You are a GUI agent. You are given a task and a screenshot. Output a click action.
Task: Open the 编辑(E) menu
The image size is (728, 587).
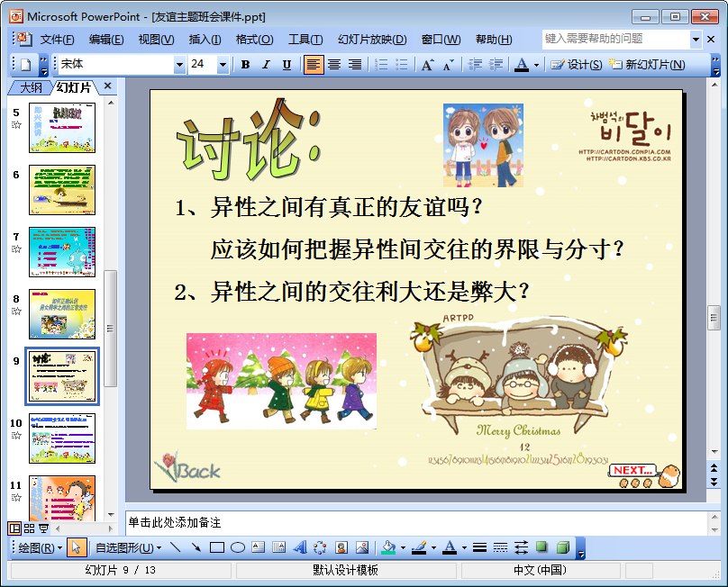pos(106,40)
